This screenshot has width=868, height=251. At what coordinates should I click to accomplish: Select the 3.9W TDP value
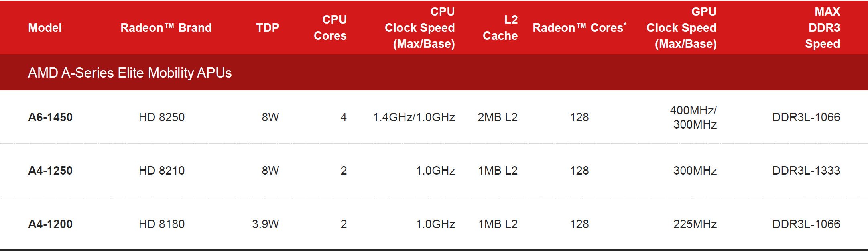coord(265,224)
